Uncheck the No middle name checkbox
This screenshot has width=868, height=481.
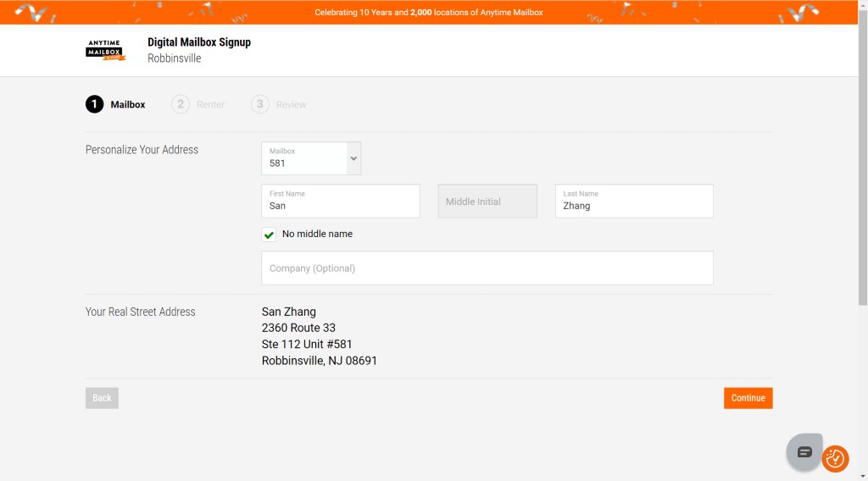269,235
